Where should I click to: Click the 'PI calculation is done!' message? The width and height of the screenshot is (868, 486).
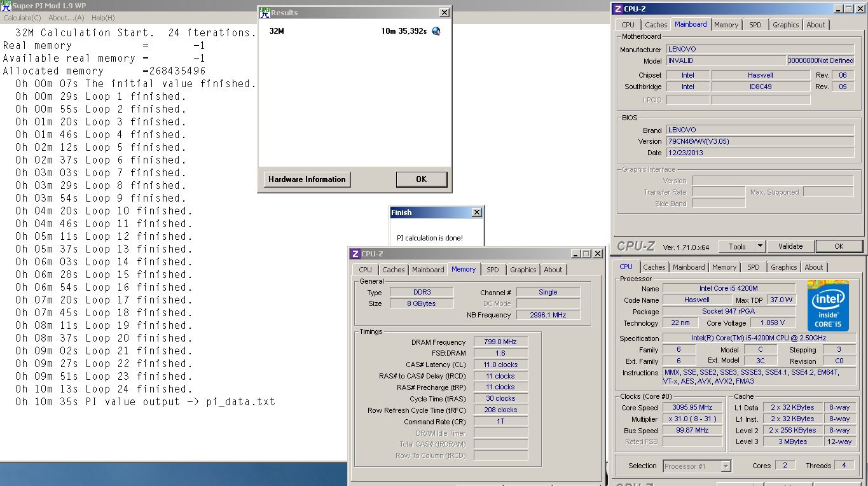[x=430, y=238]
